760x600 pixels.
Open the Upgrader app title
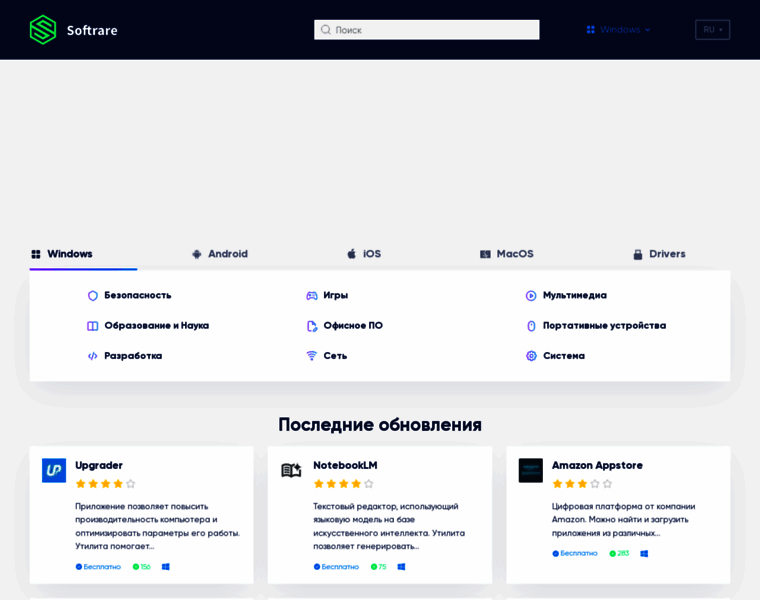(99, 465)
